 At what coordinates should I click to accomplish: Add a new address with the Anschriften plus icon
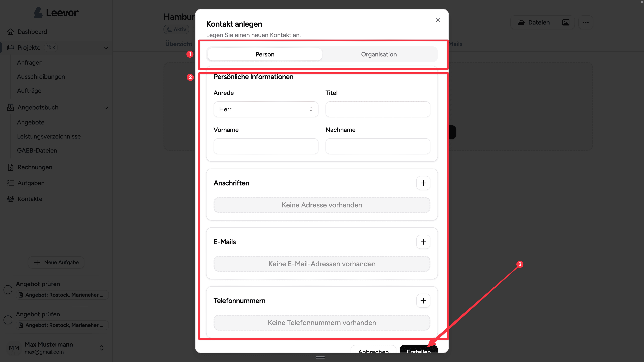[x=423, y=183]
